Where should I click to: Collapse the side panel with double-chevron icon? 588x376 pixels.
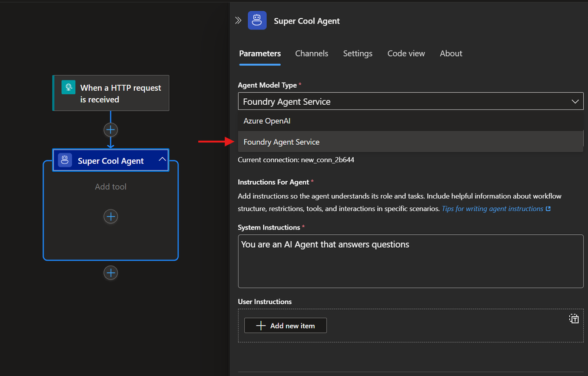[238, 21]
